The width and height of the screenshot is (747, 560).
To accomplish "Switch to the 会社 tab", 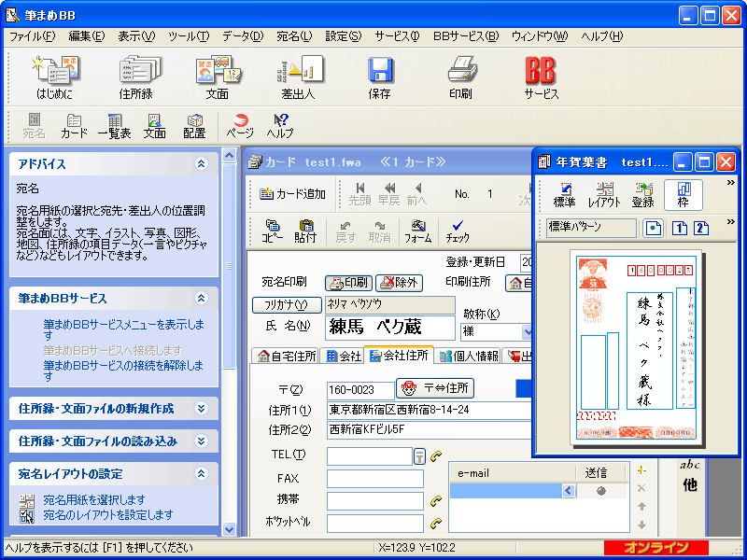I will tap(343, 357).
